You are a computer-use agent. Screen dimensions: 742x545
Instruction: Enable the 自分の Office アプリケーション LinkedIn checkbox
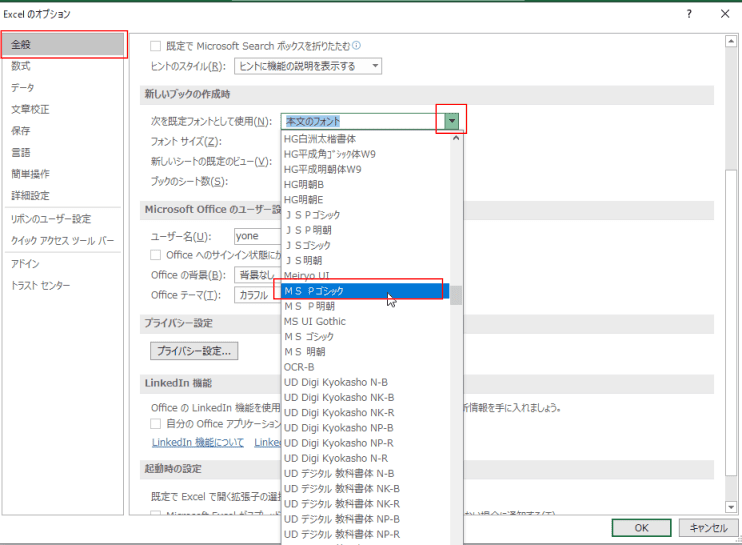pos(155,424)
